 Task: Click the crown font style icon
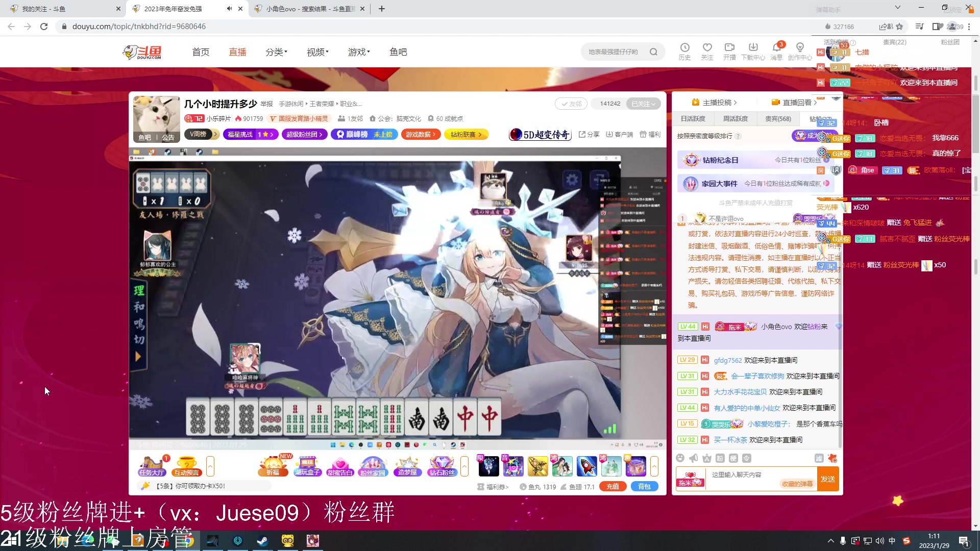tap(706, 458)
